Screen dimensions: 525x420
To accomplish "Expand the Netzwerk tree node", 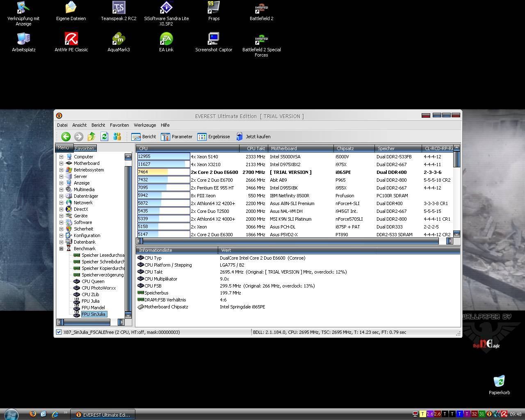I will click(62, 203).
